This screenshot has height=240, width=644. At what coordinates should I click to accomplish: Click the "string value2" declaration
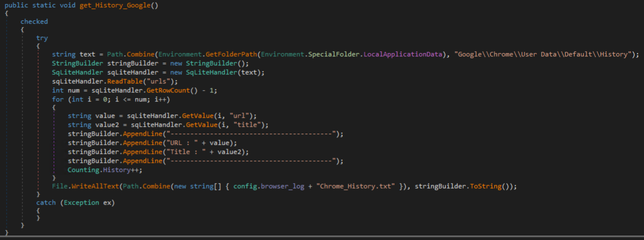(x=94, y=125)
